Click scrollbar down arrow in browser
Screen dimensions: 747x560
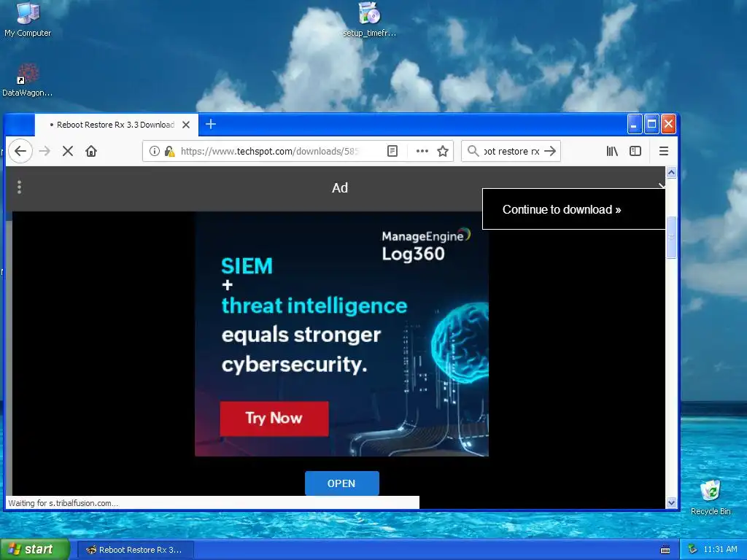(x=671, y=503)
